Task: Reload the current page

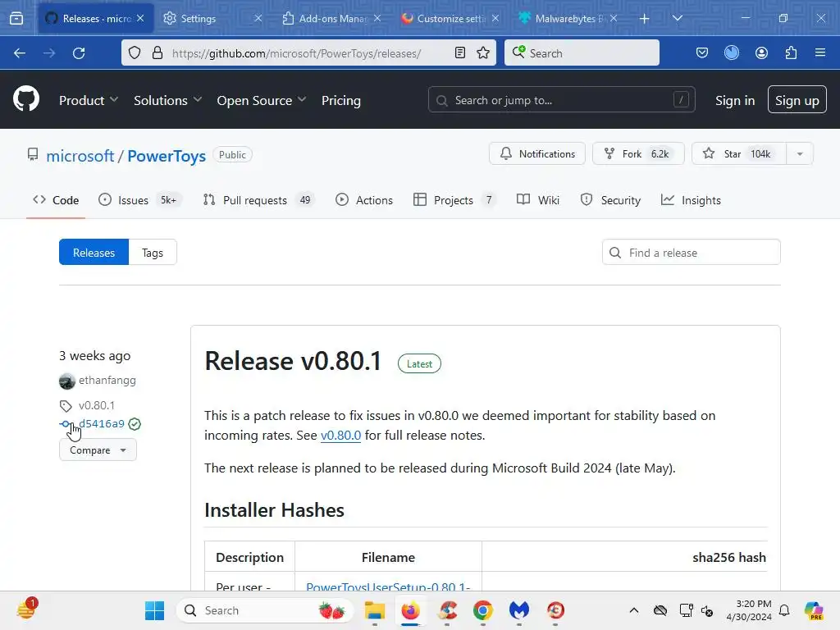Action: click(79, 53)
